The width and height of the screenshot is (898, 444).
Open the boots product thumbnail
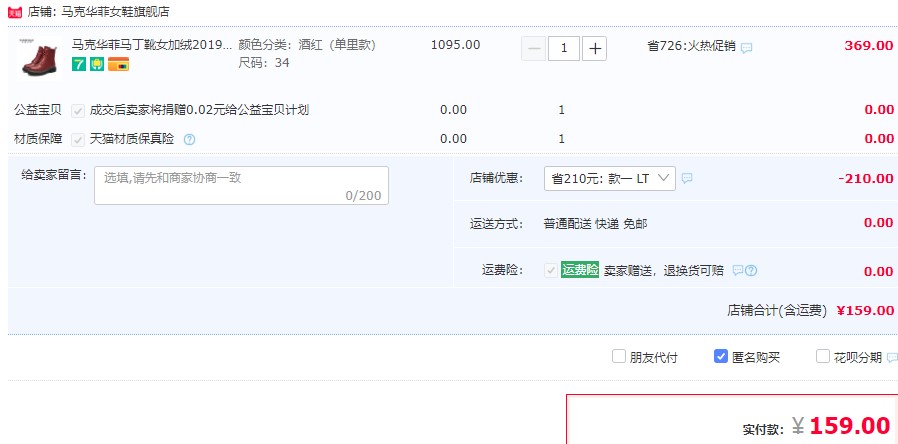[x=39, y=57]
